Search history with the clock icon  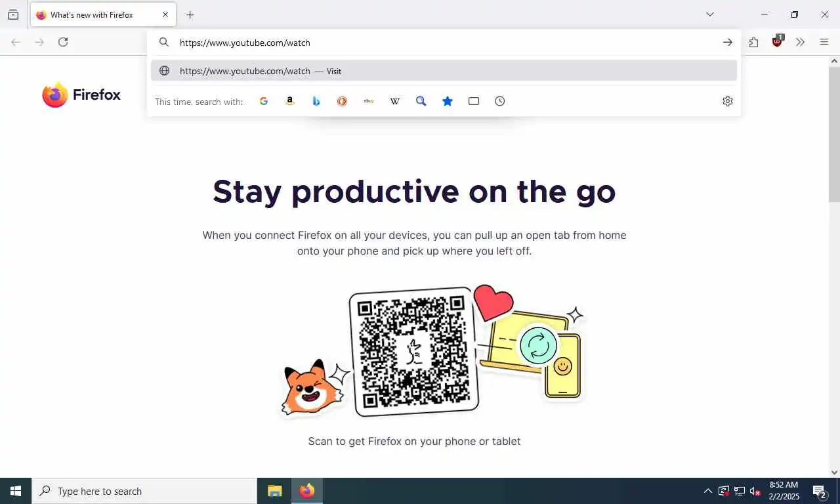500,101
